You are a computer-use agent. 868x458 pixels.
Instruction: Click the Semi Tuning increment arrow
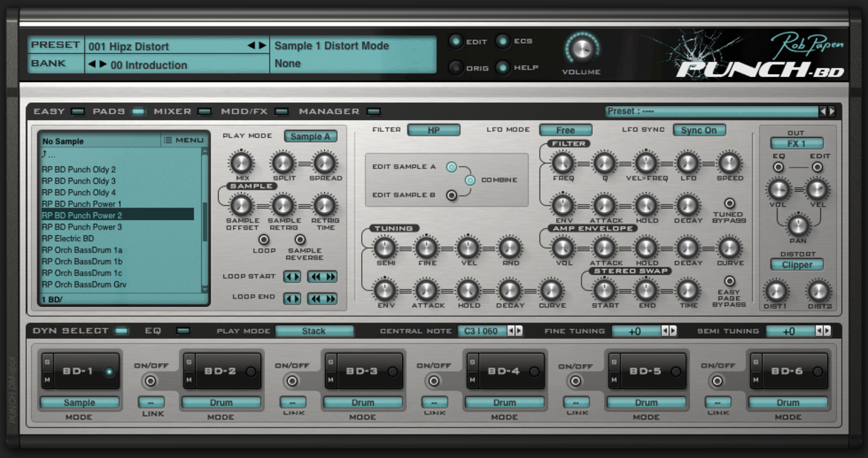click(x=827, y=331)
